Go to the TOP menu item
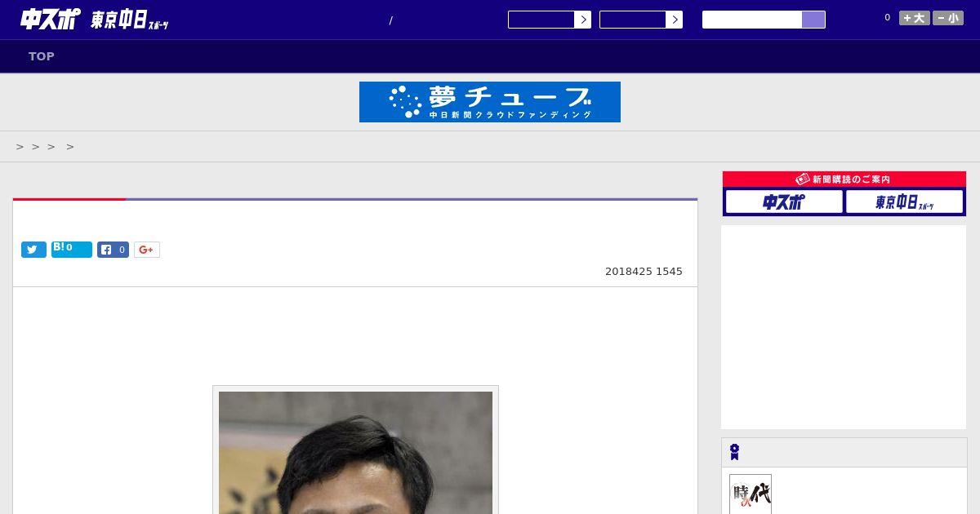Image resolution: width=980 pixels, height=514 pixels. [42, 56]
